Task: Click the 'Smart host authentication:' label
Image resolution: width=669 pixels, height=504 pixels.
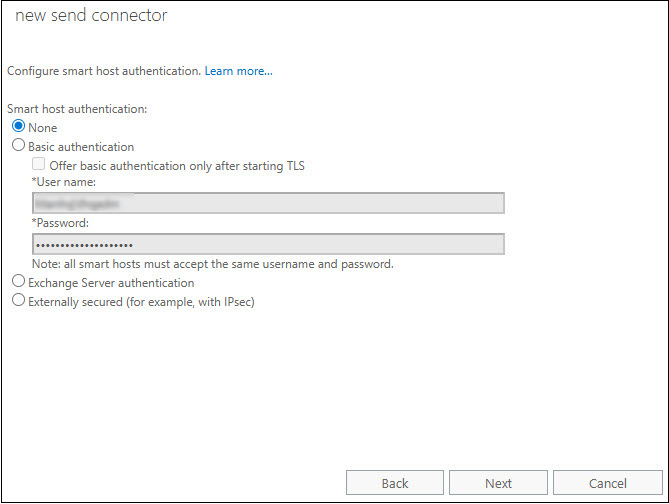Action: (x=77, y=109)
